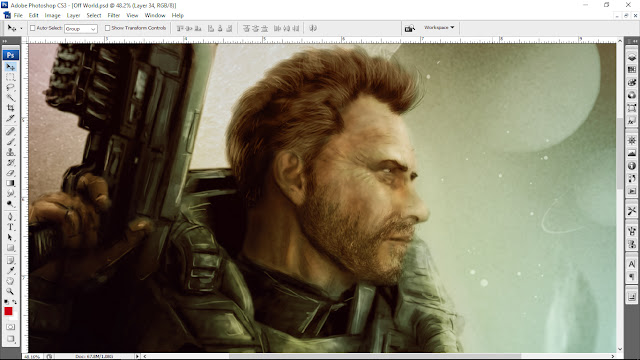
Task: Select the Path Selection tool
Action: (10, 237)
